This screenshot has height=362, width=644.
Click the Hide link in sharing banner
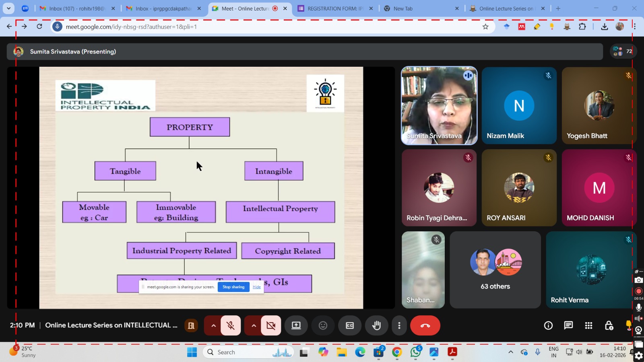[x=257, y=287]
